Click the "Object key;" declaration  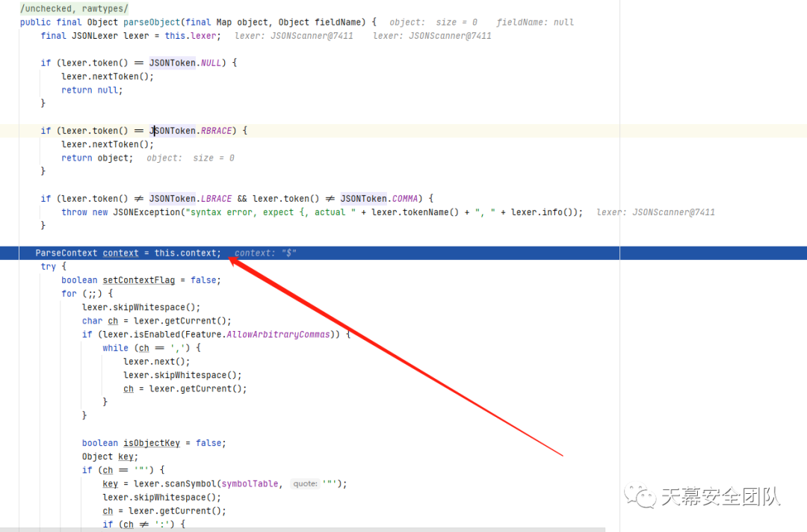coord(110,457)
